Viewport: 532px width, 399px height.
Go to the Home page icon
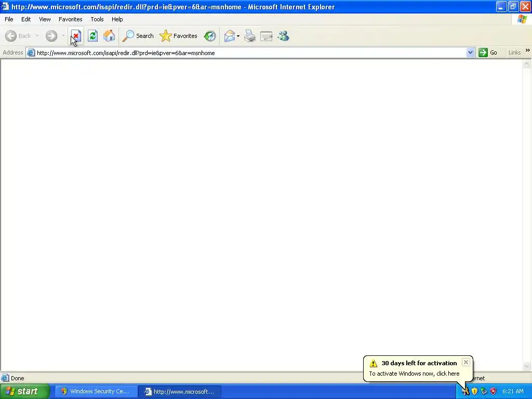pyautogui.click(x=109, y=36)
